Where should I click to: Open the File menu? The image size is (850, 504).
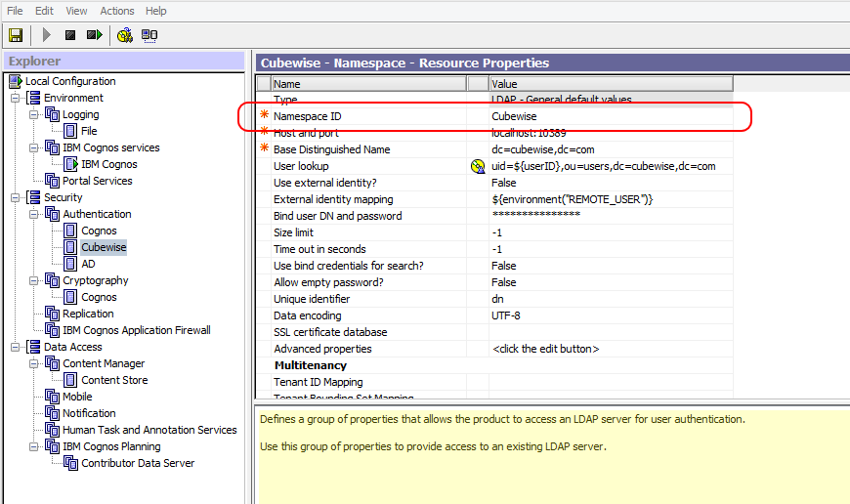pos(15,11)
